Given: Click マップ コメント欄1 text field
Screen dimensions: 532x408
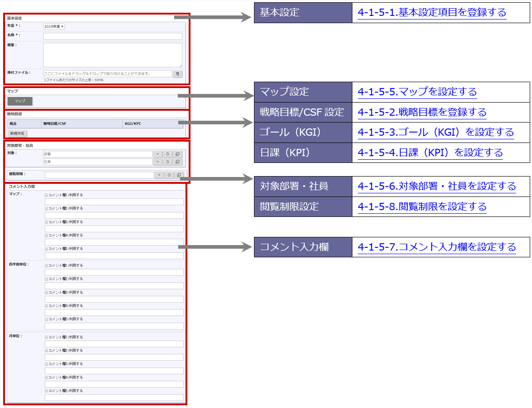Looking at the screenshot, I should click(x=114, y=202).
